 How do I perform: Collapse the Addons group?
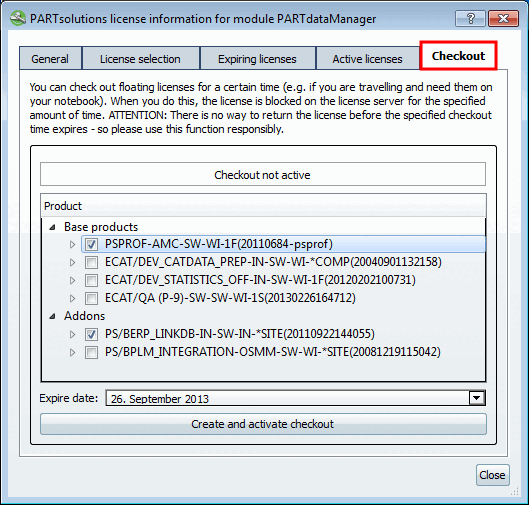click(x=53, y=316)
